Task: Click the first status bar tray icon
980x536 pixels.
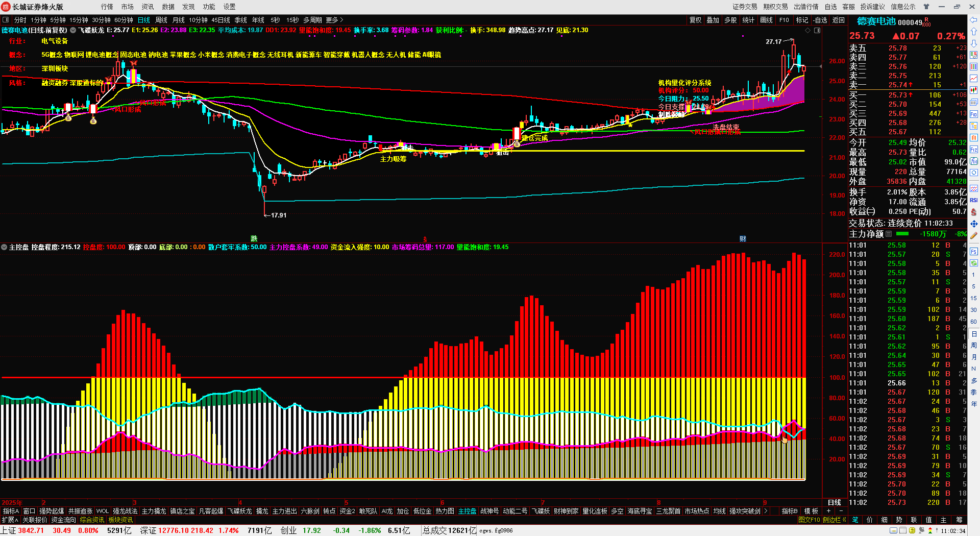Action: (894, 531)
